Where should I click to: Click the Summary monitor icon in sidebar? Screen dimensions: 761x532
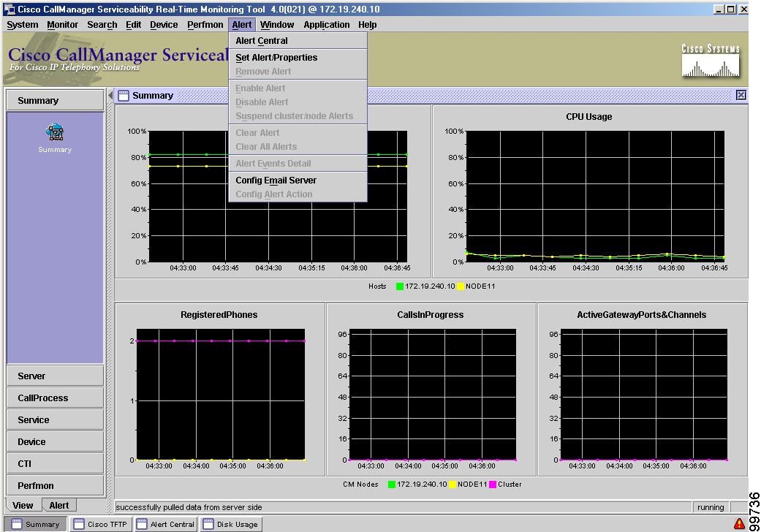[55, 132]
